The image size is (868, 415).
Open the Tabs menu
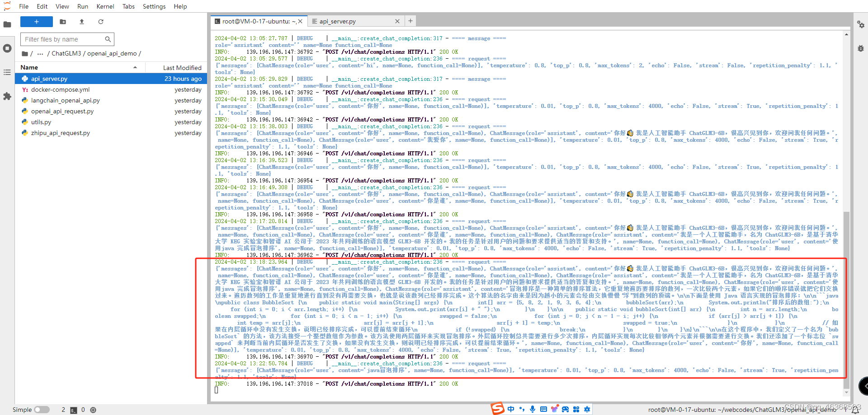pos(128,6)
